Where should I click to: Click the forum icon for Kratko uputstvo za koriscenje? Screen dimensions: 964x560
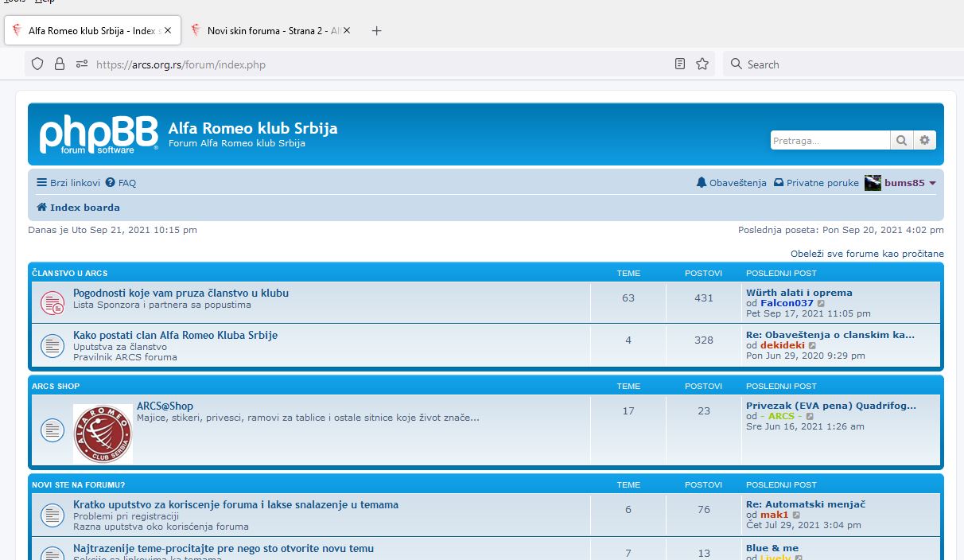(52, 515)
